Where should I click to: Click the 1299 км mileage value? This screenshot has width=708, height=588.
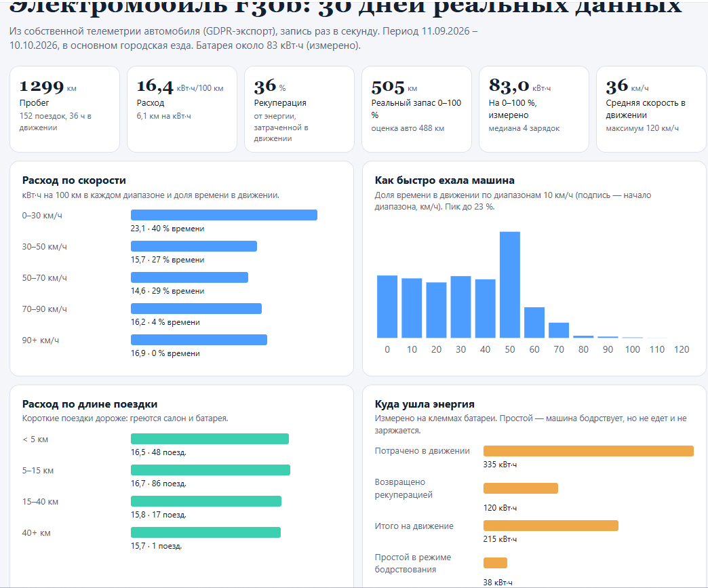click(x=48, y=86)
